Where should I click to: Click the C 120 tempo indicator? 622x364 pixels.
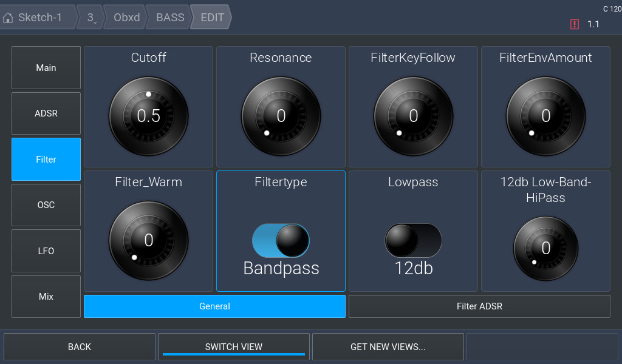612,9
